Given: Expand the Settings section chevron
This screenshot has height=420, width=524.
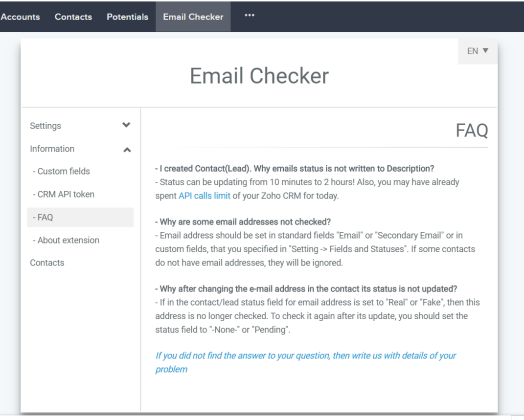Looking at the screenshot, I should click(126, 126).
